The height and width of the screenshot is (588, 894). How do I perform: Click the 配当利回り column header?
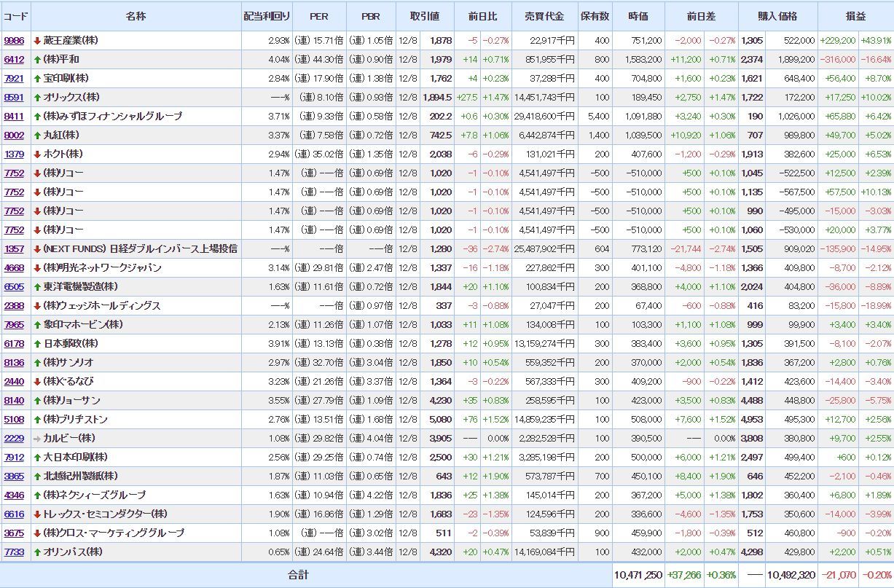tap(266, 16)
